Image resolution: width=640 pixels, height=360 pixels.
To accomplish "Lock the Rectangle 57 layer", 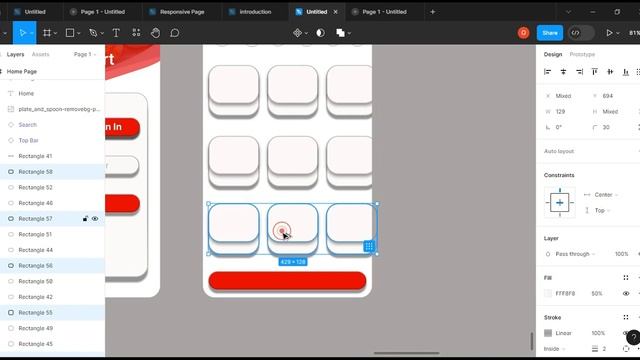I will tap(85, 219).
